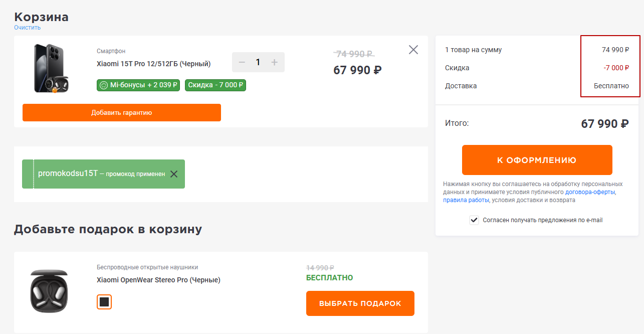Select the black color swatch for headphones
The height and width of the screenshot is (334, 644).
[x=104, y=302]
